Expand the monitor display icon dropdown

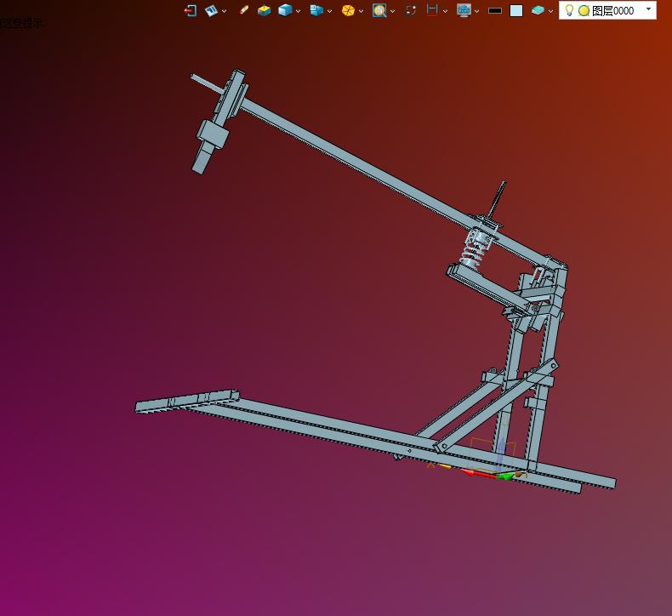click(x=476, y=11)
